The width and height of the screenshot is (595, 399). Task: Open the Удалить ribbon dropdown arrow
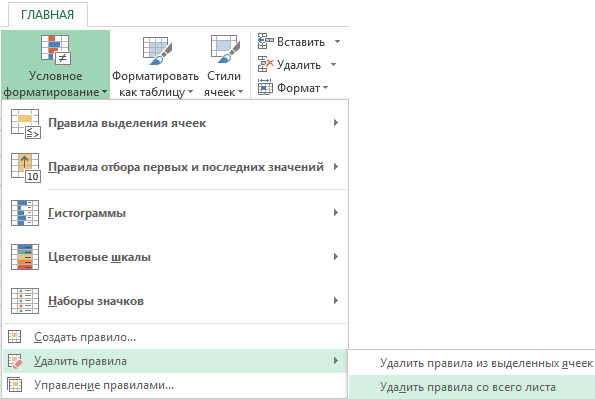pos(333,65)
